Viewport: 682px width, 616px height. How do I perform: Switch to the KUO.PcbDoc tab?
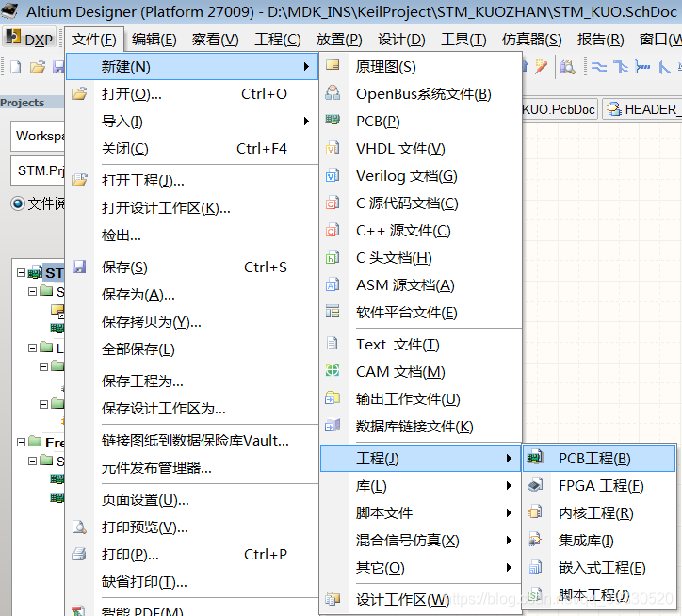coord(559,109)
